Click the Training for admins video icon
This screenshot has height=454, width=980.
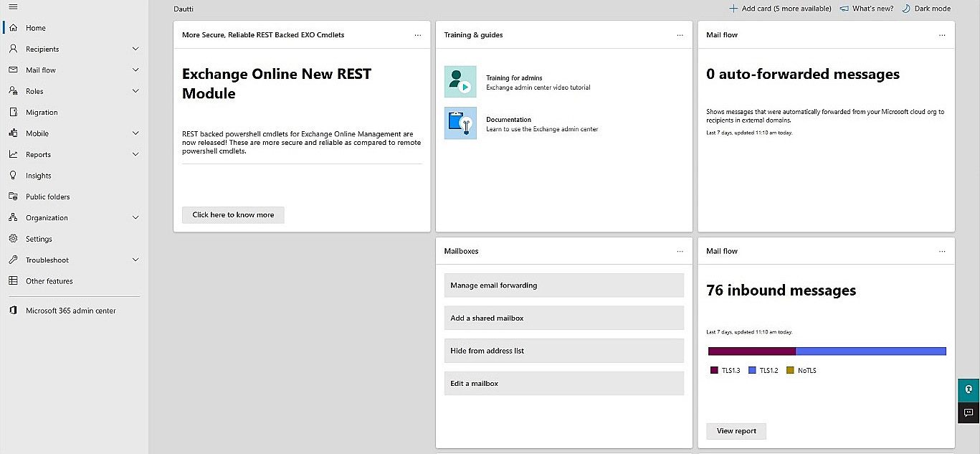pos(460,82)
